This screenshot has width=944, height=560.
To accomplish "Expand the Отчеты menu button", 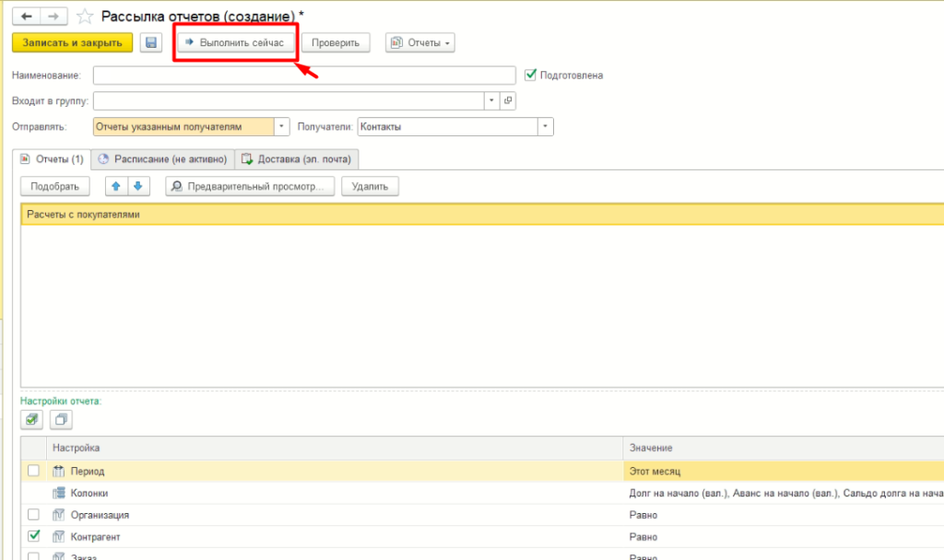I will pyautogui.click(x=420, y=42).
